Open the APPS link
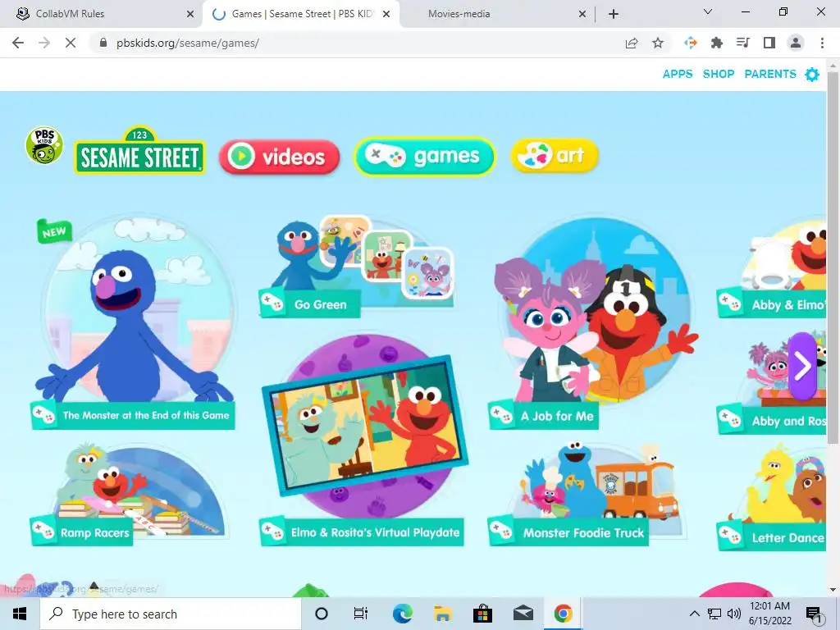840x630 pixels. (x=678, y=74)
